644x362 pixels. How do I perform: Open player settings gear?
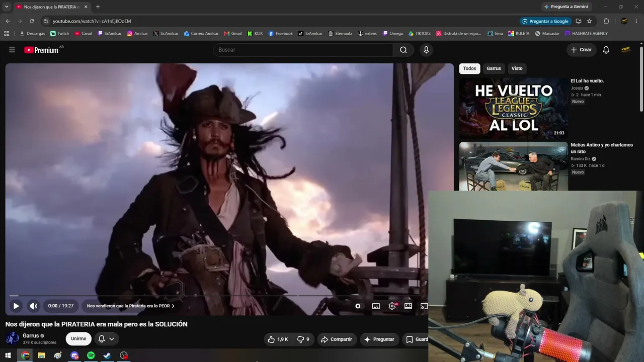pos(392,306)
